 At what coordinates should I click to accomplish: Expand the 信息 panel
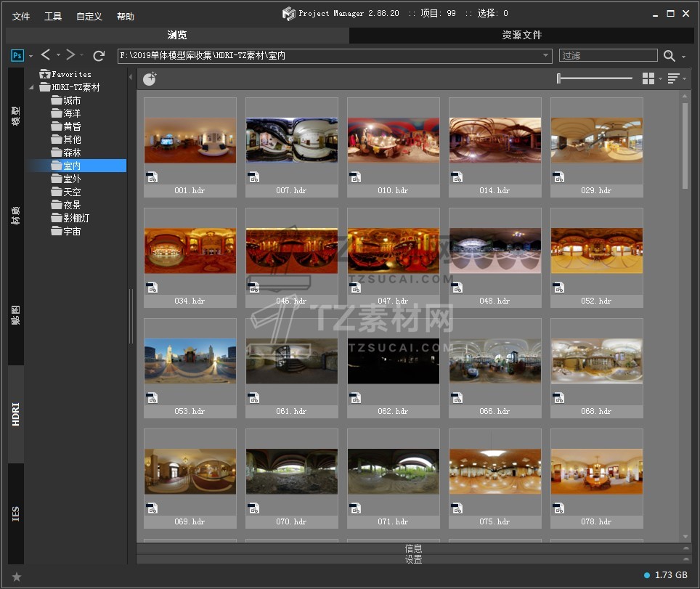point(413,548)
